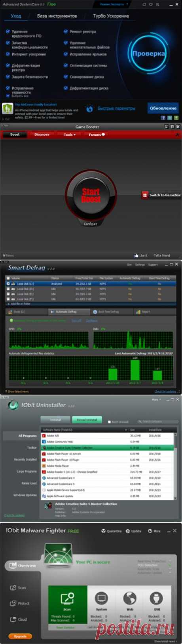Toggle the Local Disk (C:) checkbox in Smart Defrag
The height and width of the screenshot is (644, 182).
(8, 284)
